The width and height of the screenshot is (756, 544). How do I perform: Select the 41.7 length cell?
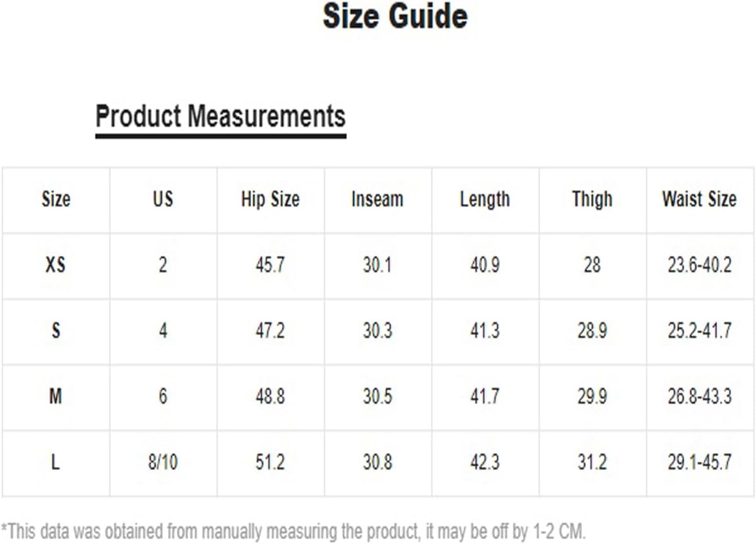click(x=484, y=396)
